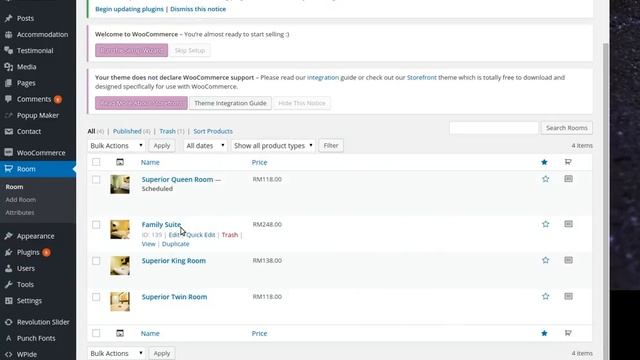Screen dimensions: 640x360
Task: Click the Plugins plug icon in sidebar
Action: click(9, 252)
